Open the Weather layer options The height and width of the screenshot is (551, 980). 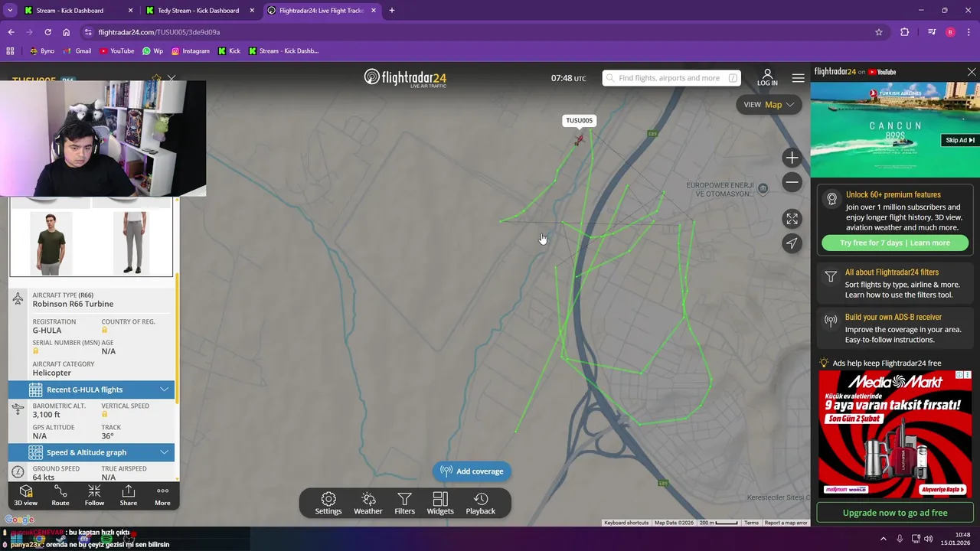(368, 504)
